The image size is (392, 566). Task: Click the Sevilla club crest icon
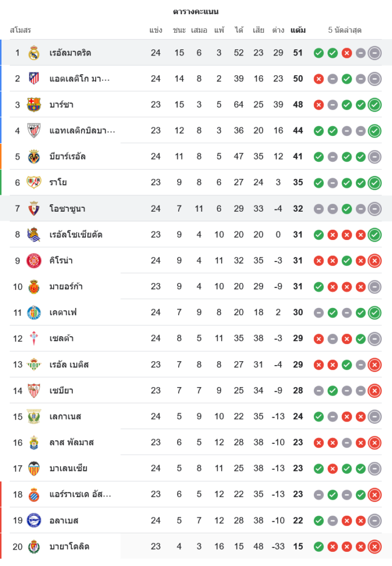pyautogui.click(x=34, y=391)
